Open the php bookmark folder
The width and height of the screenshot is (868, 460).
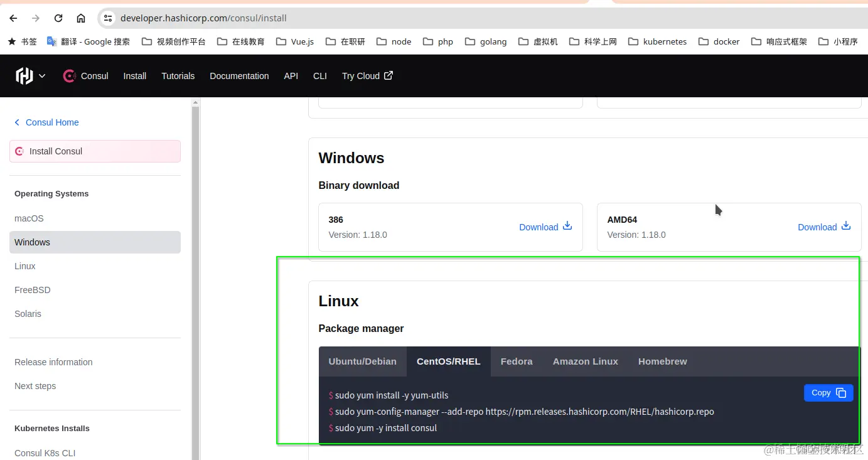point(438,41)
